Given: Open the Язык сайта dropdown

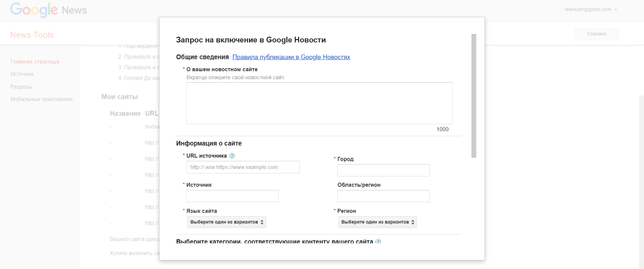Looking at the screenshot, I should coord(227,222).
